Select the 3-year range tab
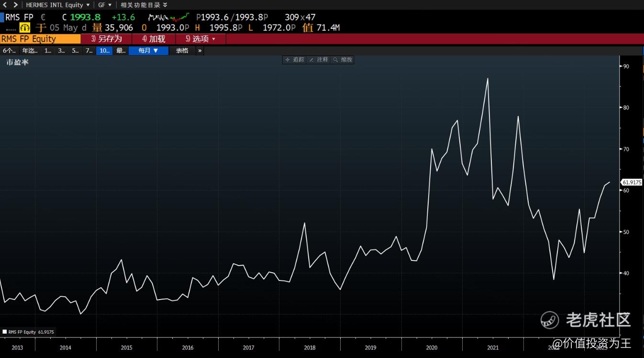The height and width of the screenshot is (358, 644). (61, 51)
